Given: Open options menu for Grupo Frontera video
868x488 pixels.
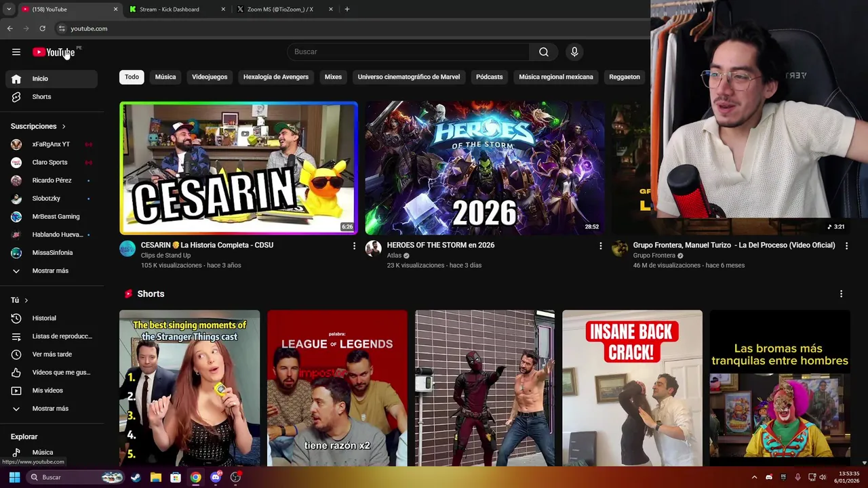Looking at the screenshot, I should pyautogui.click(x=846, y=246).
